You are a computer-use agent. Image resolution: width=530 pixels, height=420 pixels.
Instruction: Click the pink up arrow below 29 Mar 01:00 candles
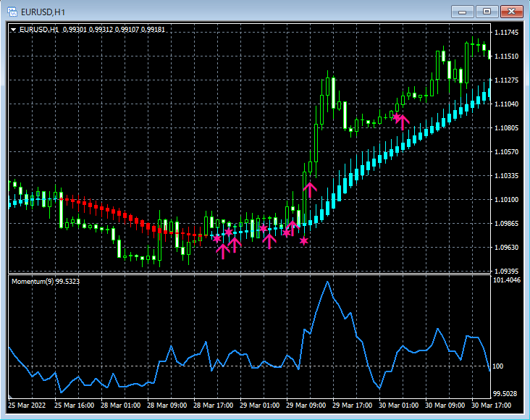(x=269, y=241)
